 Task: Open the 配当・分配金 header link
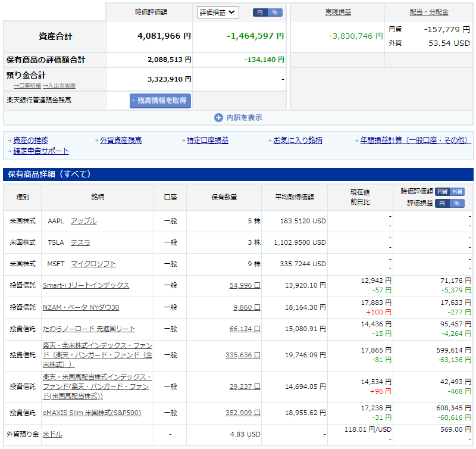pyautogui.click(x=429, y=12)
